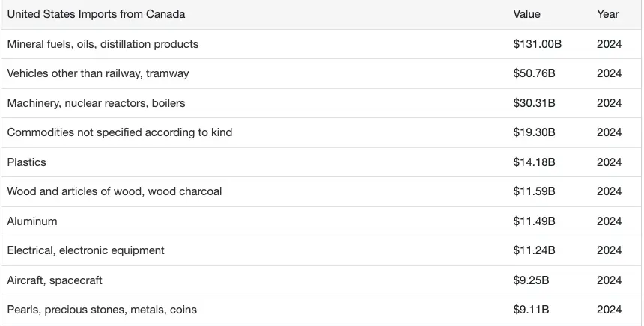
Task: Select the $50.76B value cell
Action: click(534, 73)
